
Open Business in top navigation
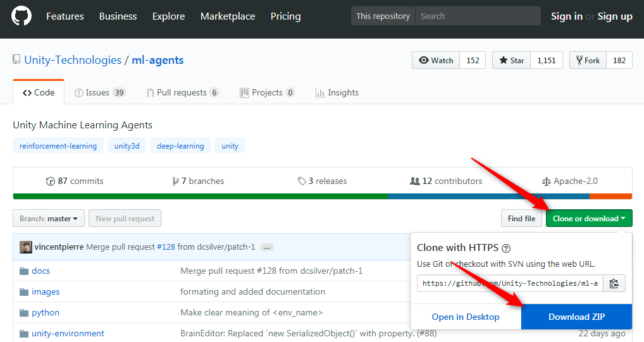point(118,16)
